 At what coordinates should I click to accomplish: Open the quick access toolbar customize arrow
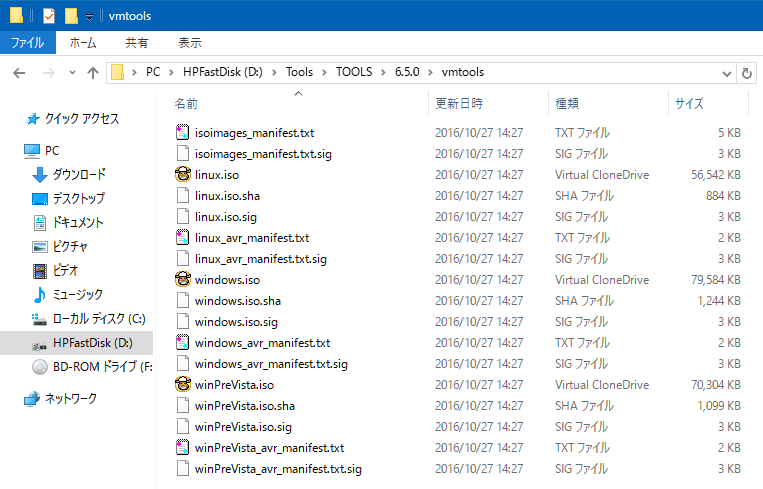(90, 17)
